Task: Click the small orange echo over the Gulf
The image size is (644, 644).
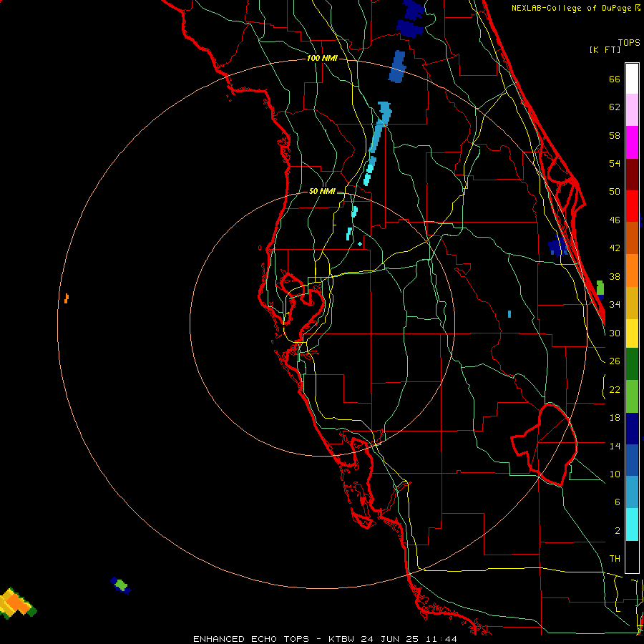Action: (66, 298)
